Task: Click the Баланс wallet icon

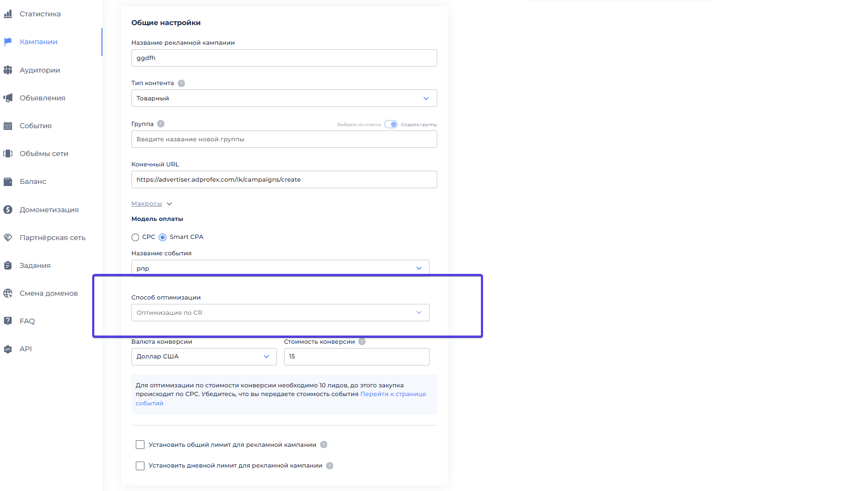Action: point(8,182)
